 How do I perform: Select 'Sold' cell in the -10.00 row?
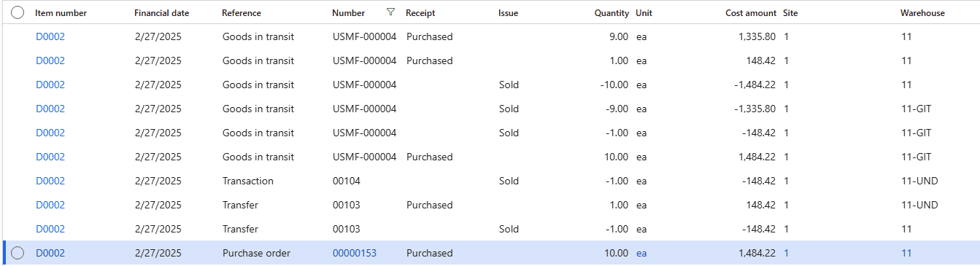(x=509, y=85)
